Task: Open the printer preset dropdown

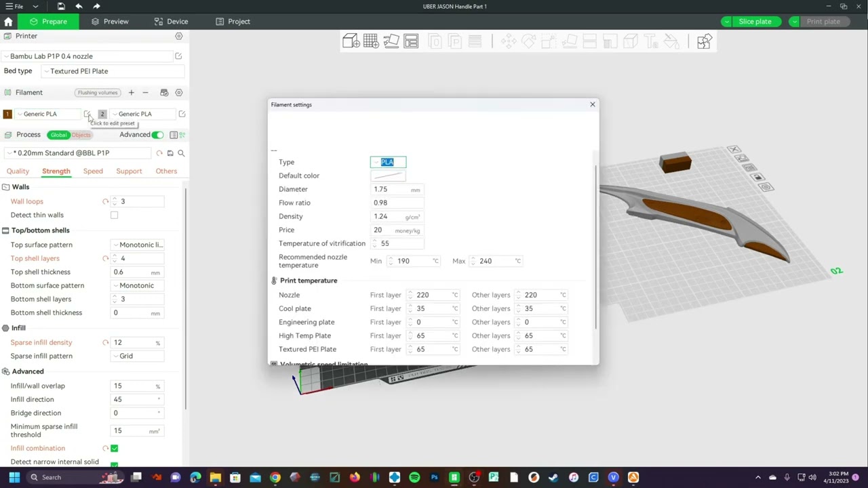Action: point(87,56)
